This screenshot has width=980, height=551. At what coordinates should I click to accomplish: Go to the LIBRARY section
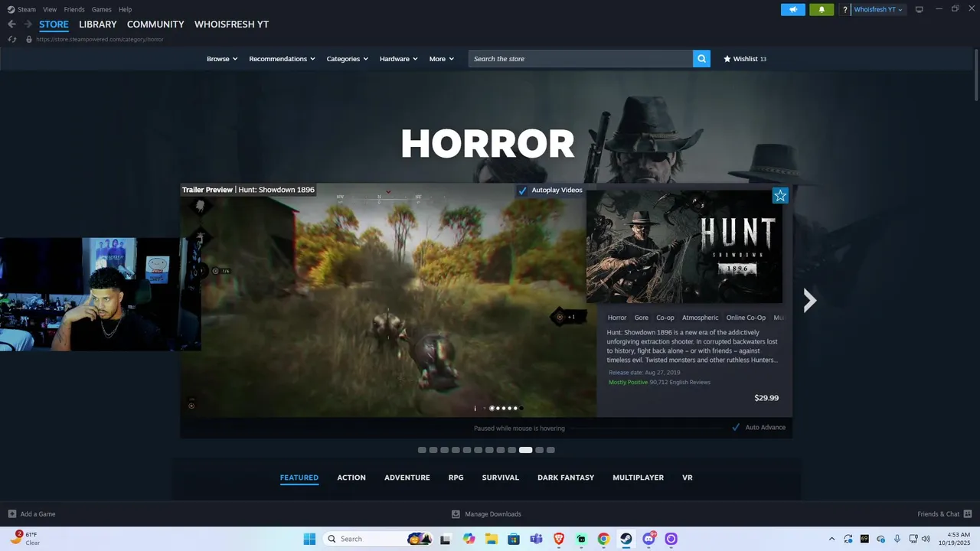tap(98, 24)
